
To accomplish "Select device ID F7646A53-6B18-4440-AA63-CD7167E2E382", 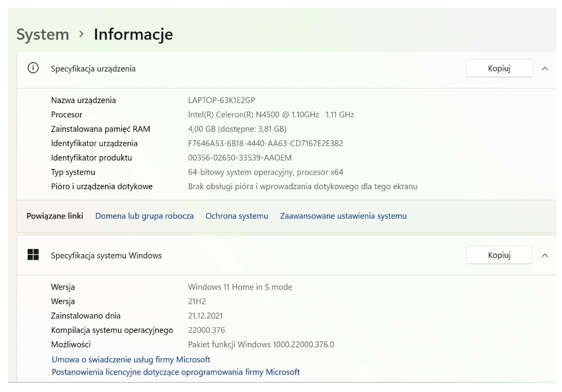I will point(266,143).
